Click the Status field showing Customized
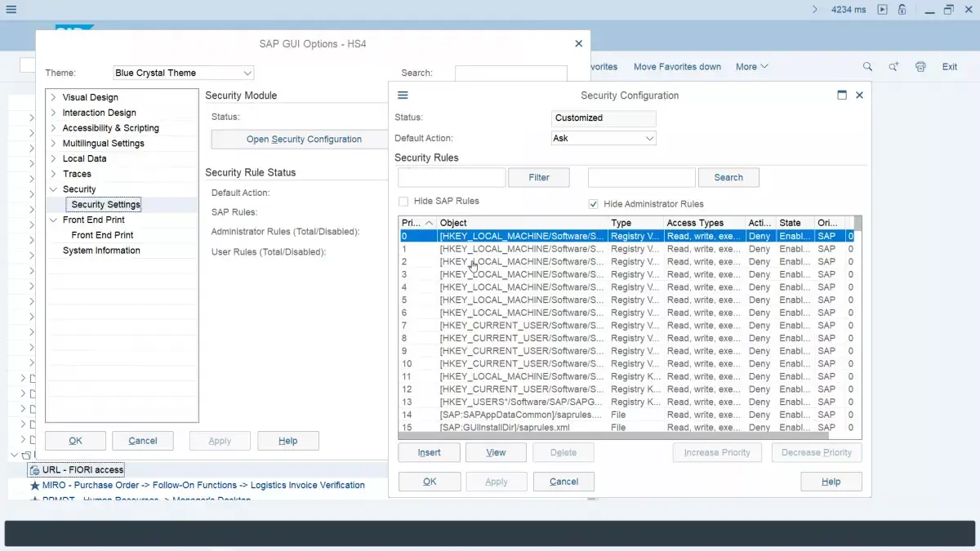Image resolution: width=980 pixels, height=551 pixels. (604, 118)
